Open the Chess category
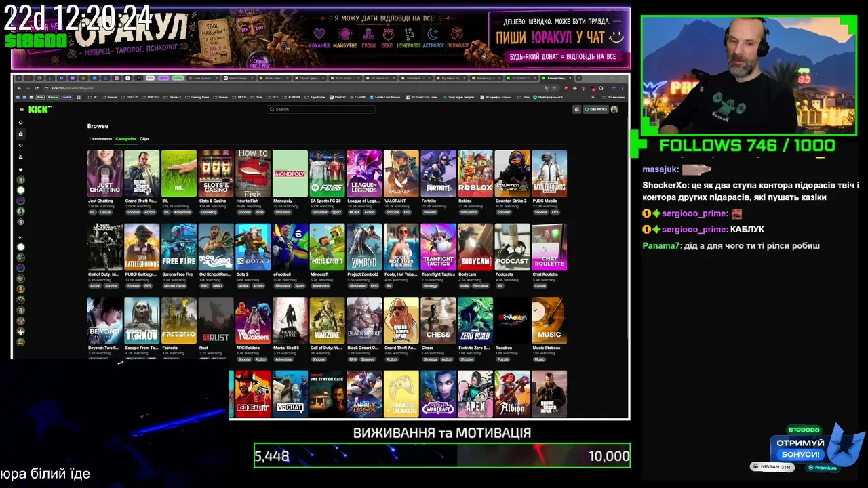The width and height of the screenshot is (868, 488). click(x=438, y=321)
